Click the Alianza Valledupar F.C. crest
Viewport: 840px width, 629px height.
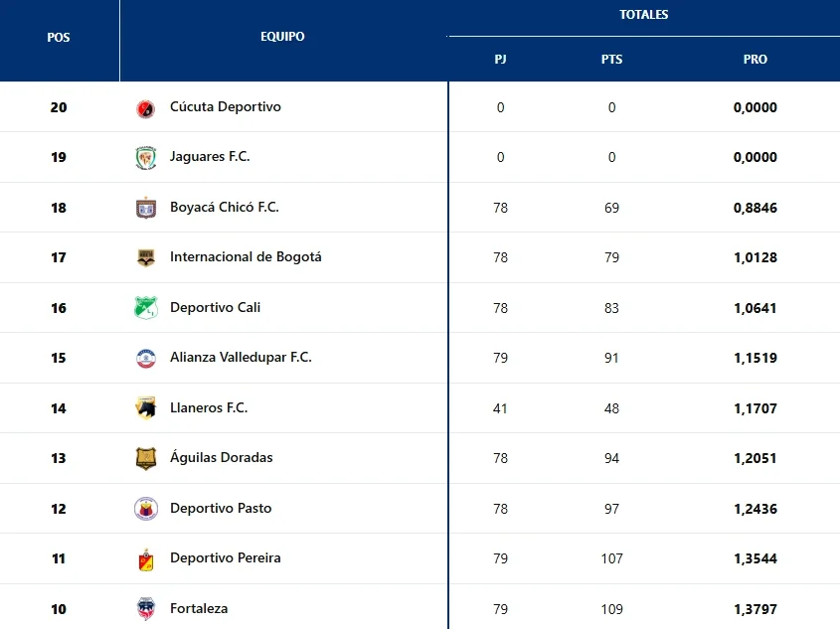click(x=146, y=359)
